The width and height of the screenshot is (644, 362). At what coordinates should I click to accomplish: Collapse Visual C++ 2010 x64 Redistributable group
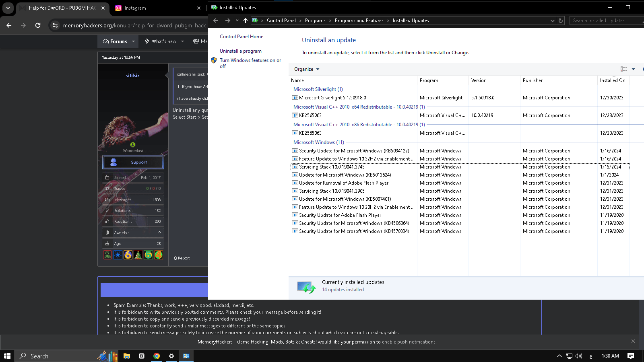[x=359, y=107]
